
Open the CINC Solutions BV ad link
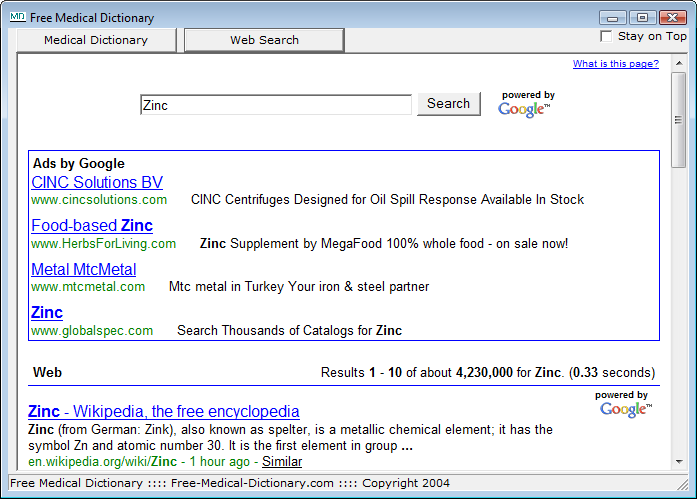tap(97, 183)
